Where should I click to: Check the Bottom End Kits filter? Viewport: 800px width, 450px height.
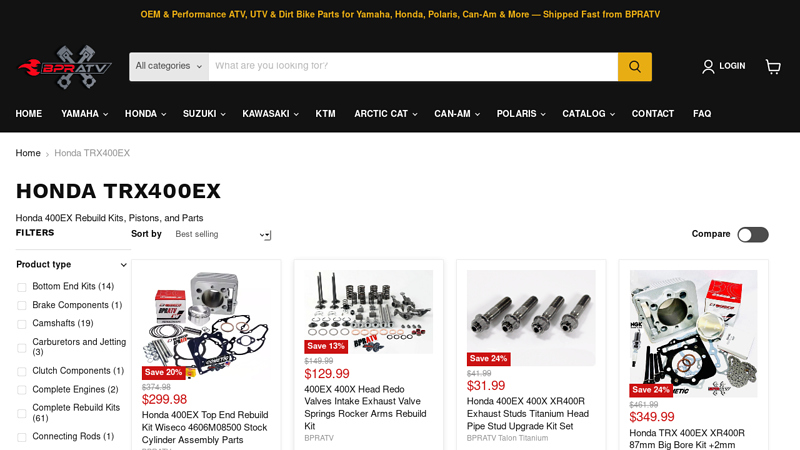21,287
